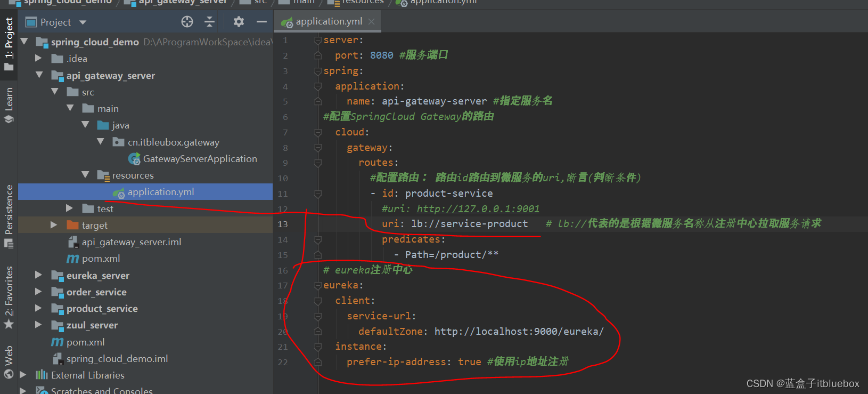Expand the .idea folder
The height and width of the screenshot is (394, 868).
click(x=38, y=58)
